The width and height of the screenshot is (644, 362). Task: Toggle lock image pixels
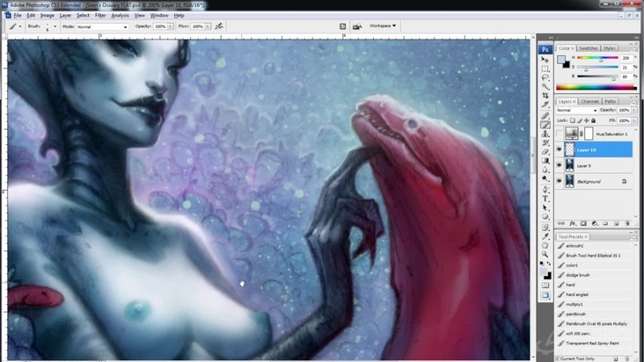coord(580,120)
